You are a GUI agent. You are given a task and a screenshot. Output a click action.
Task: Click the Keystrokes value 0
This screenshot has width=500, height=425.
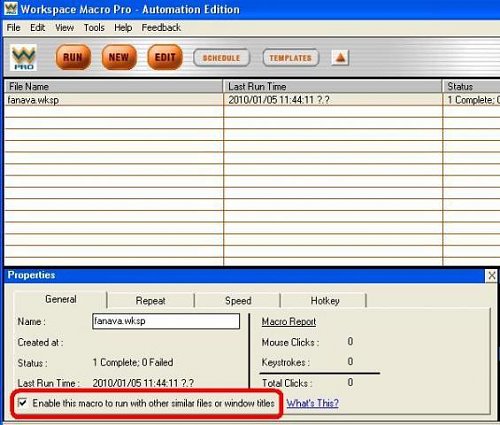tap(350, 362)
